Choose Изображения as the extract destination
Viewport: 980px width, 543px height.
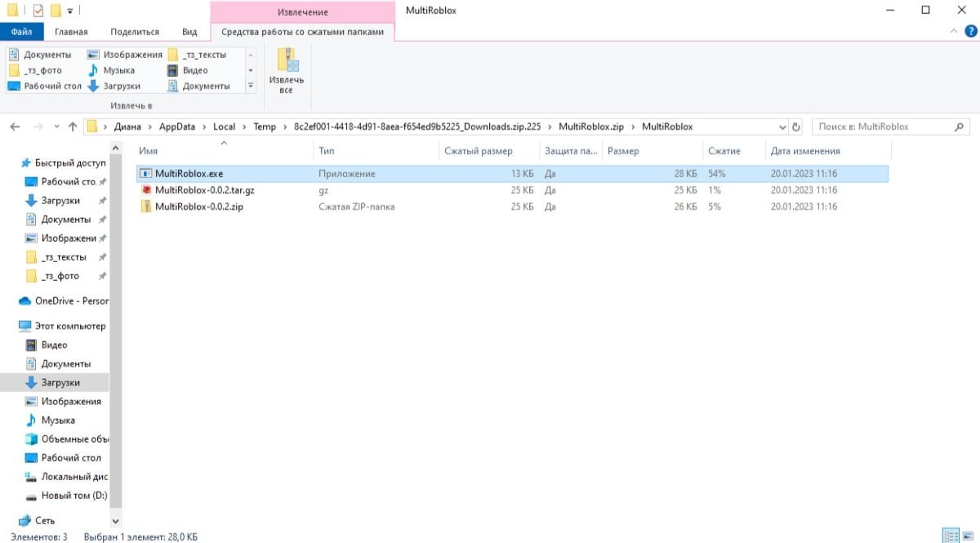click(x=125, y=55)
